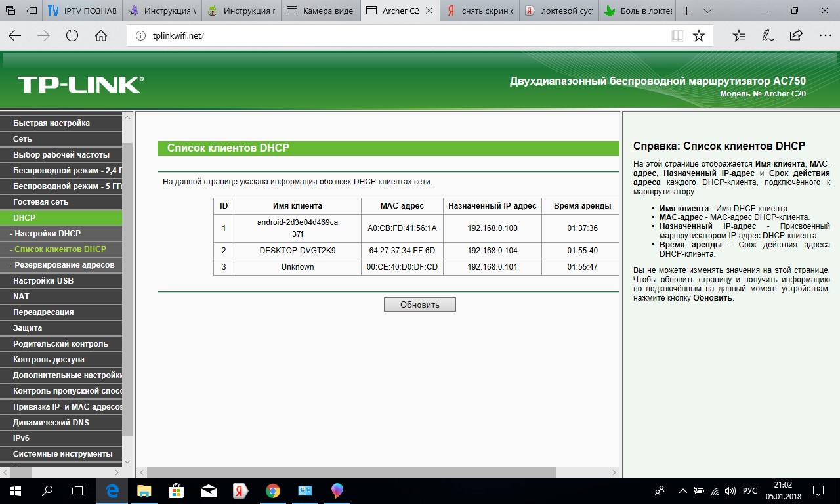Image resolution: width=840 pixels, height=504 pixels.
Task: Go to browser Home page icon
Action: 101,36
